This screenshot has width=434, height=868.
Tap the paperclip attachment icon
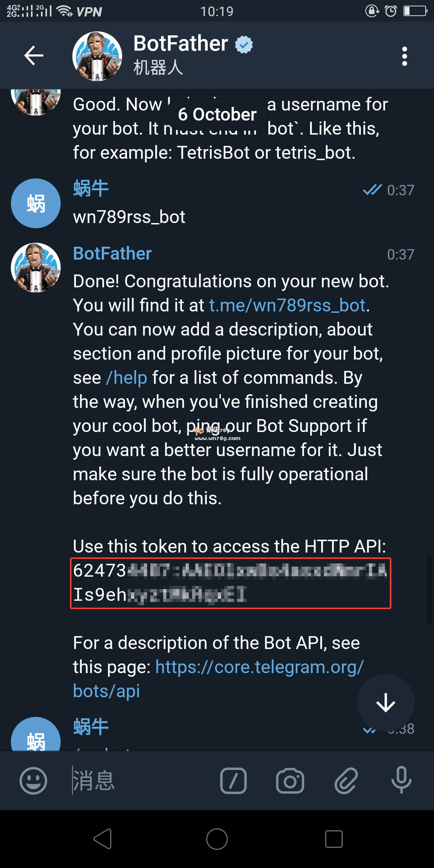tap(346, 781)
